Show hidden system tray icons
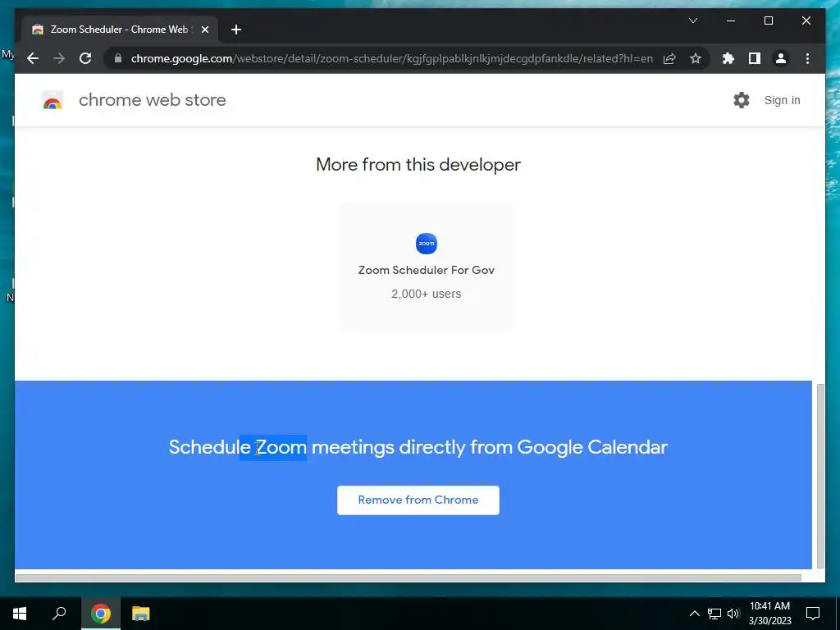 point(694,614)
